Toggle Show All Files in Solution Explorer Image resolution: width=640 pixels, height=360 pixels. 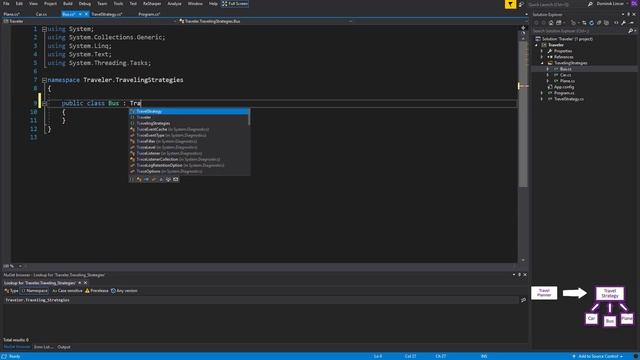coord(606,22)
